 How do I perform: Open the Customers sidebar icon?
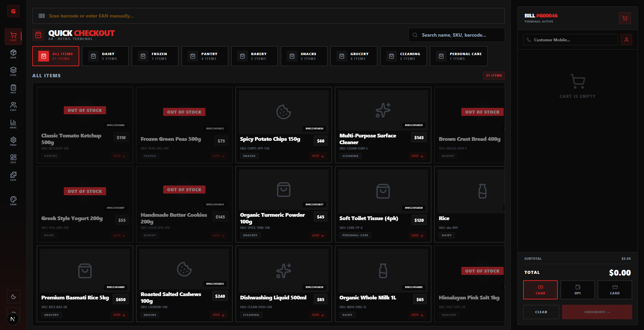coord(13,106)
